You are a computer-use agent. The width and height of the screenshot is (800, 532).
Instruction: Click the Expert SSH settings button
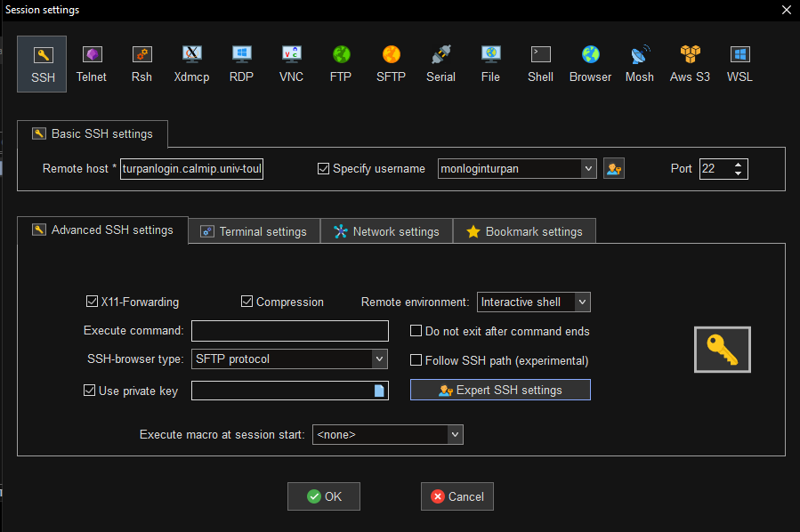[499, 389]
